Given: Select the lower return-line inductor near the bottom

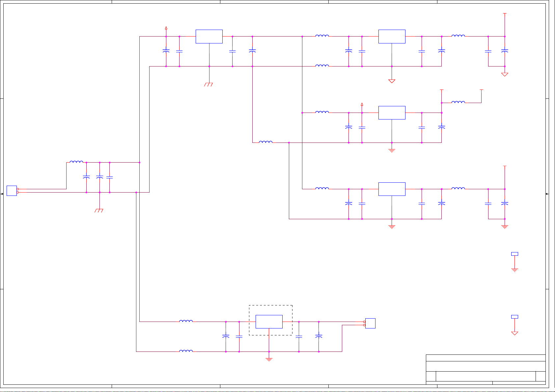Looking at the screenshot, I should coord(186,351).
